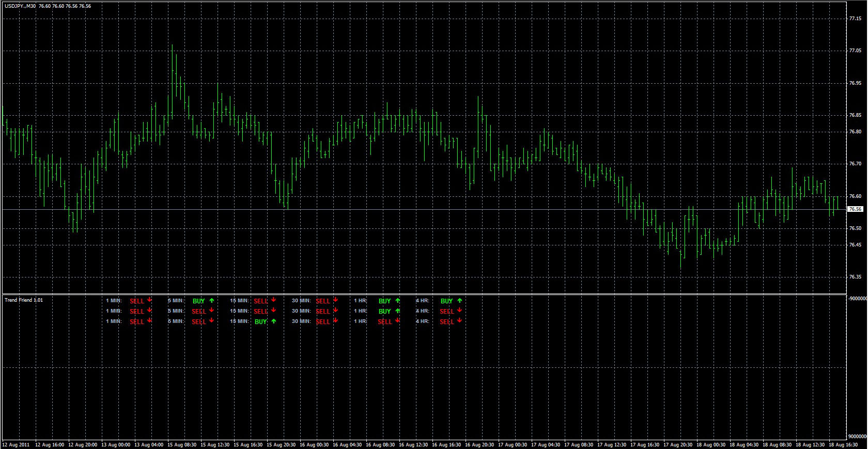
Task: Click the 12 Aug 2011 date label
Action: [16, 444]
